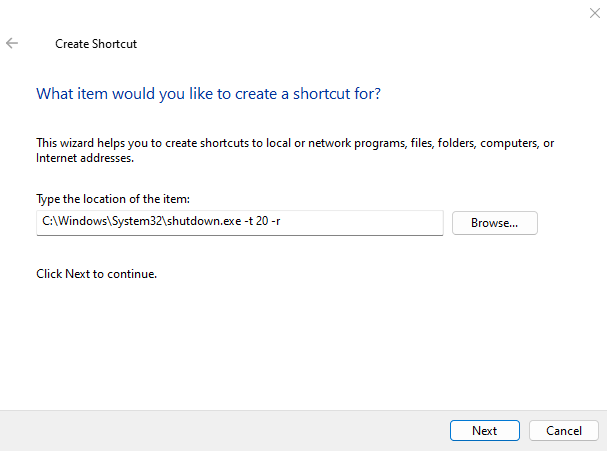Close the Create Shortcut dialog
This screenshot has width=607, height=451.
[595, 13]
